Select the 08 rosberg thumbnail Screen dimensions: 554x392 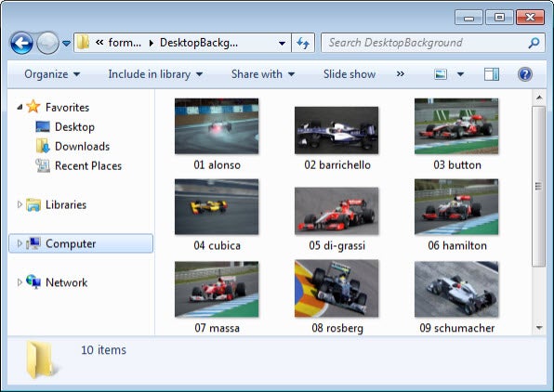pos(336,288)
